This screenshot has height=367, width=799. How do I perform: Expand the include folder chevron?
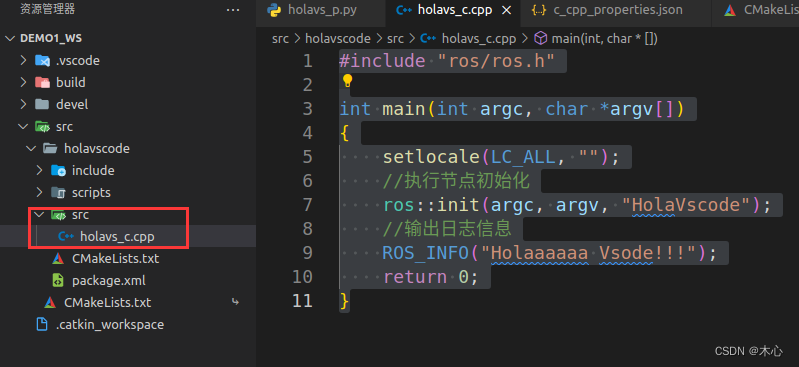coord(39,171)
